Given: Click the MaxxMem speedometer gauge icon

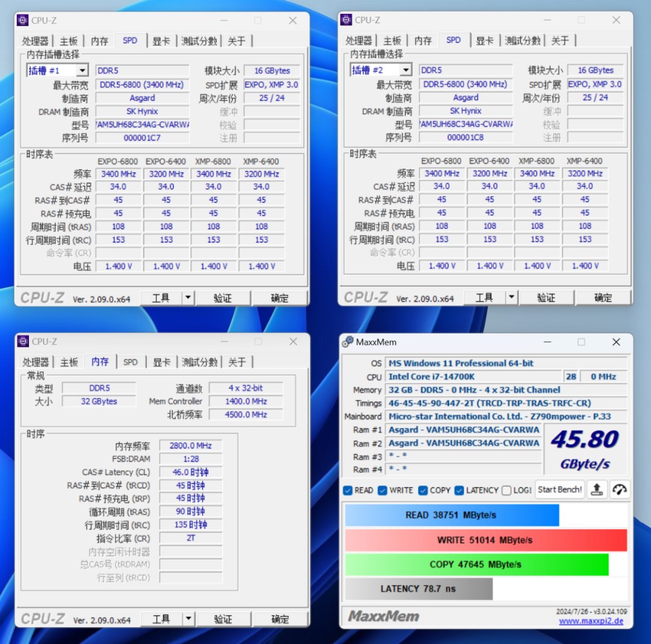Looking at the screenshot, I should click(x=620, y=490).
